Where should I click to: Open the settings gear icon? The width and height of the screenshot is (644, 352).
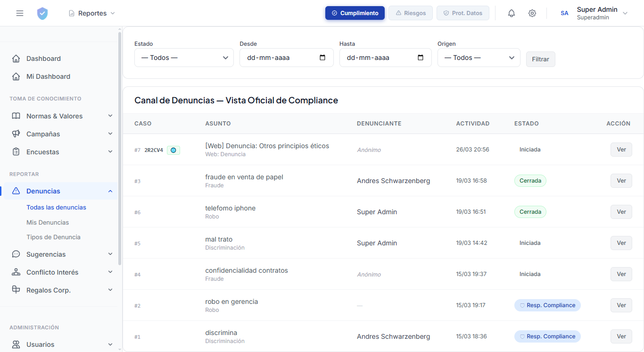pos(532,13)
